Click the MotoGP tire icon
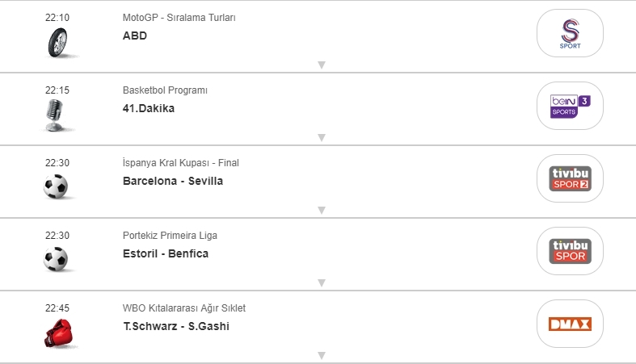 click(x=57, y=41)
